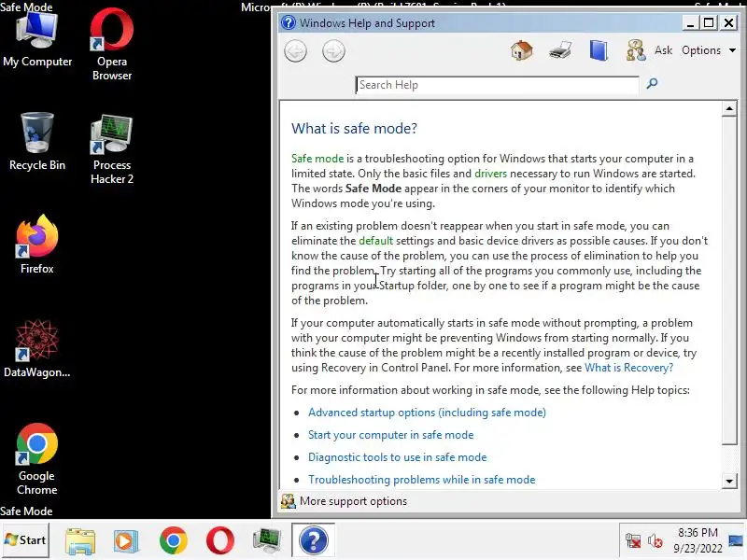Open Process Hacker taskbar icon

click(267, 540)
